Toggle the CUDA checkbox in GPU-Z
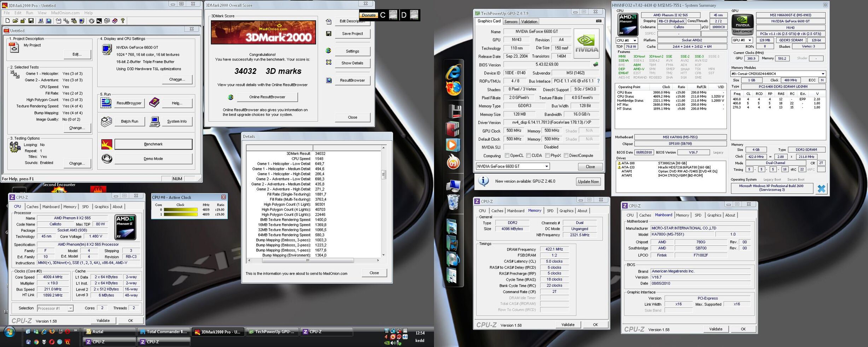This screenshot has width=868, height=347. tap(528, 155)
